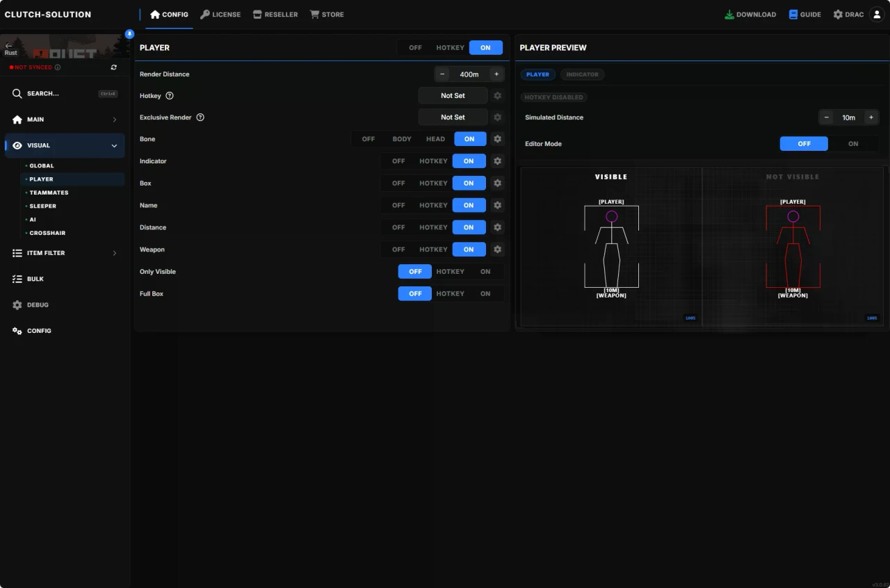Set Bone option to BODY

(x=402, y=139)
